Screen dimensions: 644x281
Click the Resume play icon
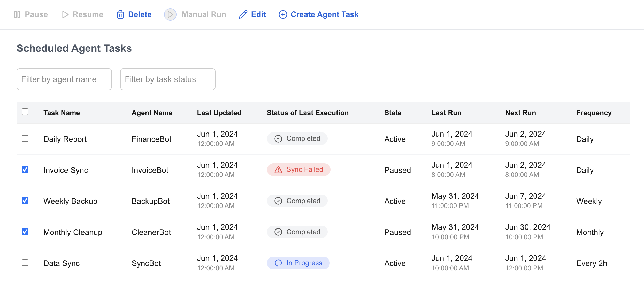click(x=65, y=14)
